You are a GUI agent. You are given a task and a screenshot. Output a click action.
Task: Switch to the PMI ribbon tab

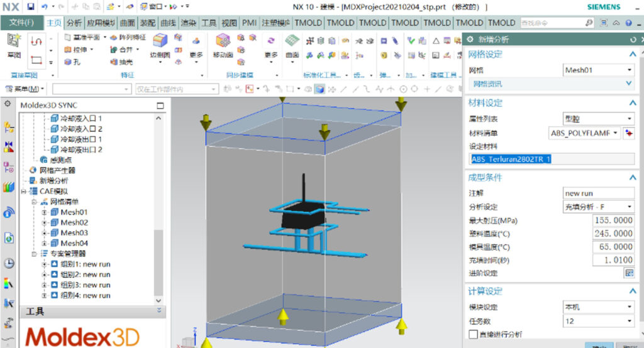pos(249,23)
